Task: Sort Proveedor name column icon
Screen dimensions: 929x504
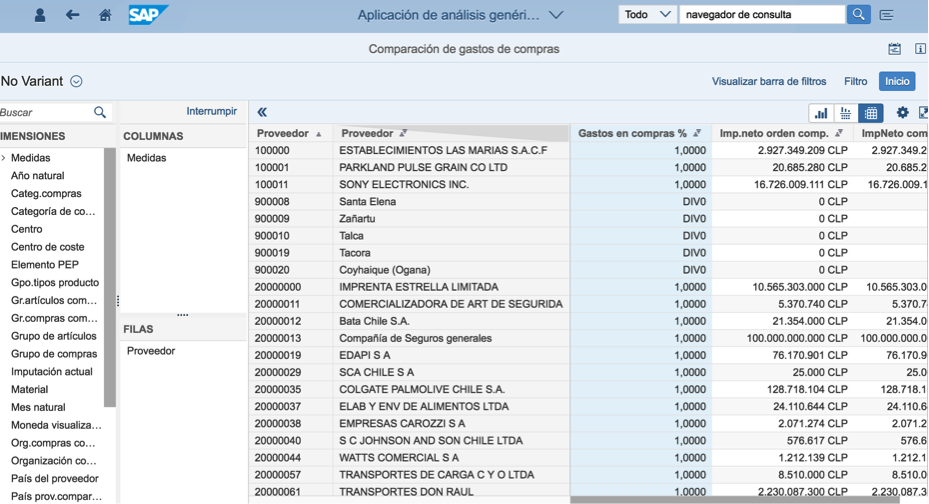Action: click(x=403, y=133)
